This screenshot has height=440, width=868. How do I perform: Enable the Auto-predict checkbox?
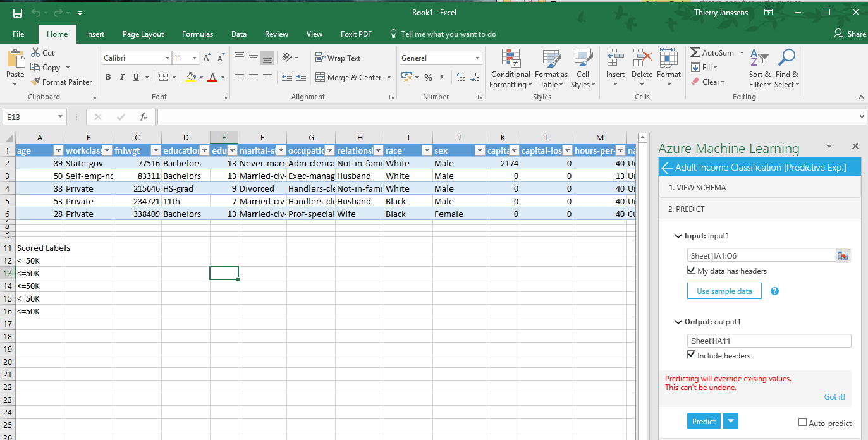[802, 422]
